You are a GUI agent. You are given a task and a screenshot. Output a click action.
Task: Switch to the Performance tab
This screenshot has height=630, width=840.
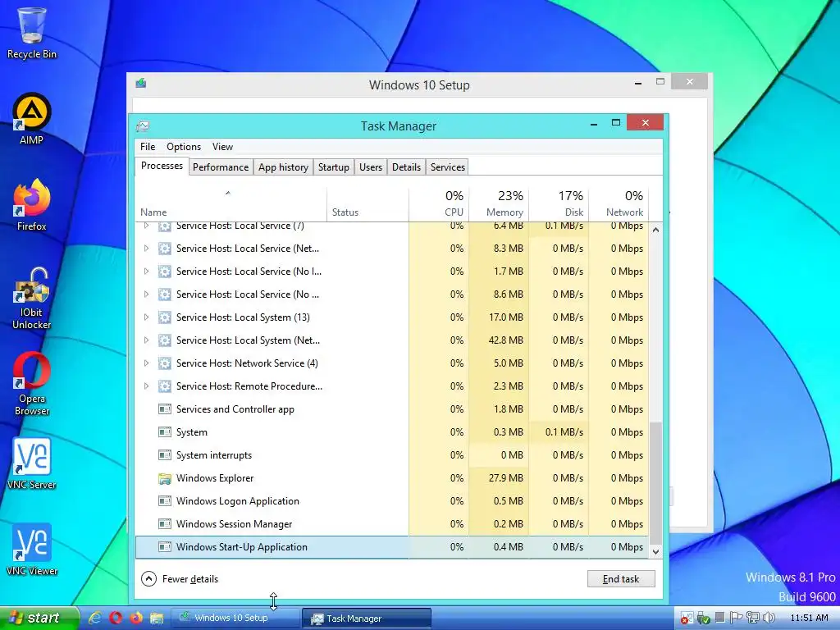221,167
